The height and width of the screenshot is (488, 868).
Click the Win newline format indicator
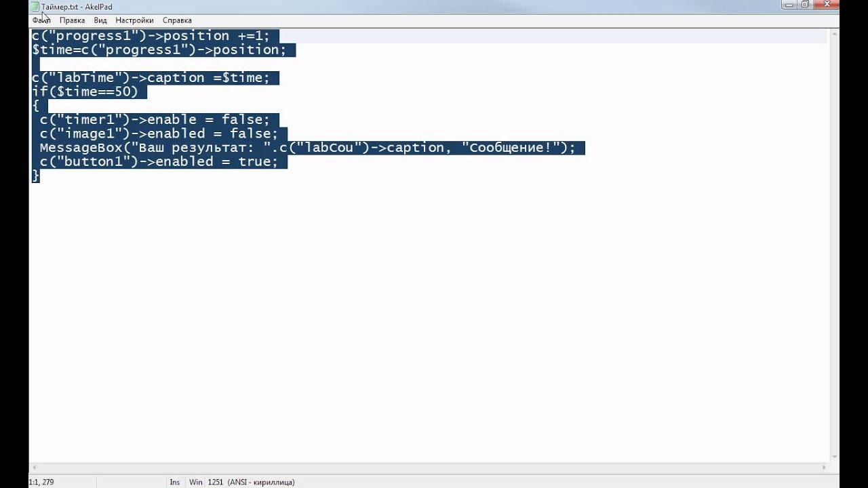click(x=196, y=482)
